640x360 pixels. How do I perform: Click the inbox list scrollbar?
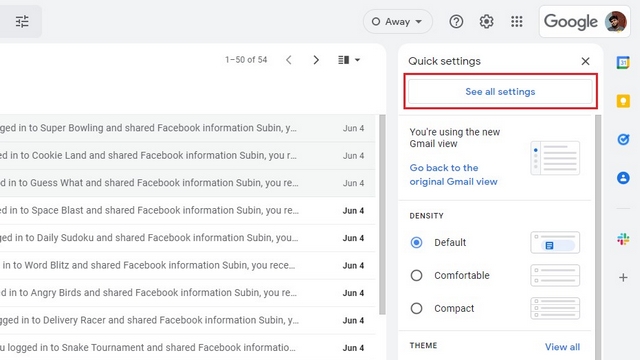click(x=382, y=215)
